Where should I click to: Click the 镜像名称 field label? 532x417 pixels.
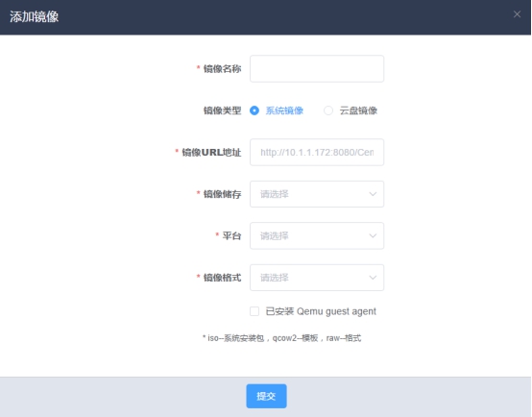click(222, 69)
